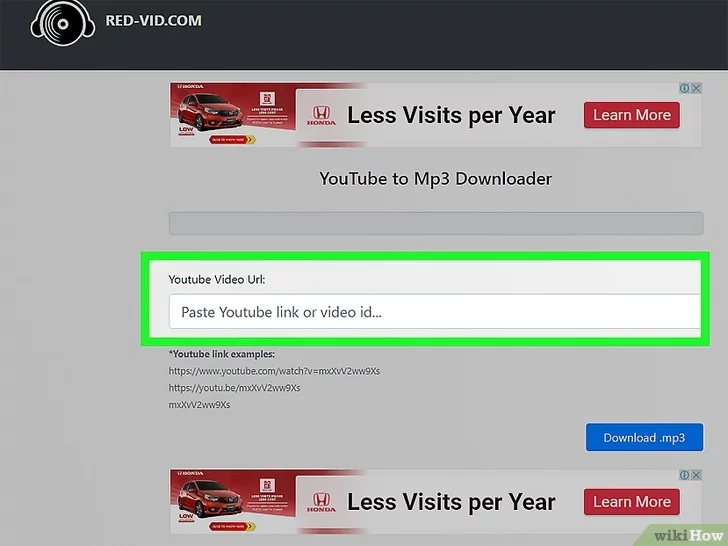Open ad info icon on bottom banner
This screenshot has height=546, width=728.
[x=684, y=475]
